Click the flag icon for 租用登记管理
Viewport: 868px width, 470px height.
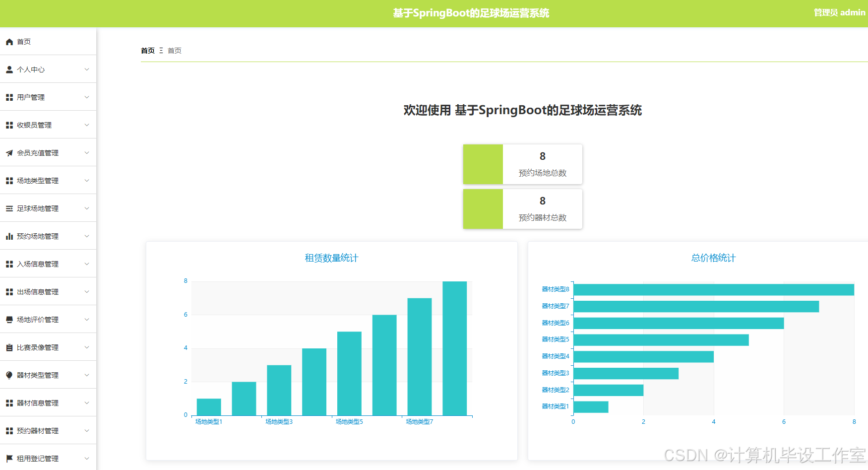[9, 459]
